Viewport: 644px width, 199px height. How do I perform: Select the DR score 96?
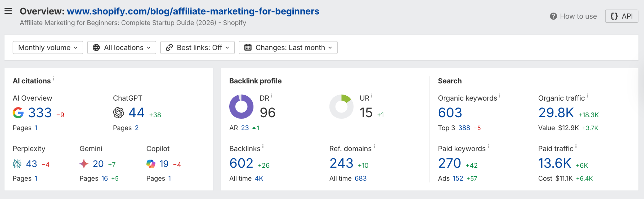(268, 113)
